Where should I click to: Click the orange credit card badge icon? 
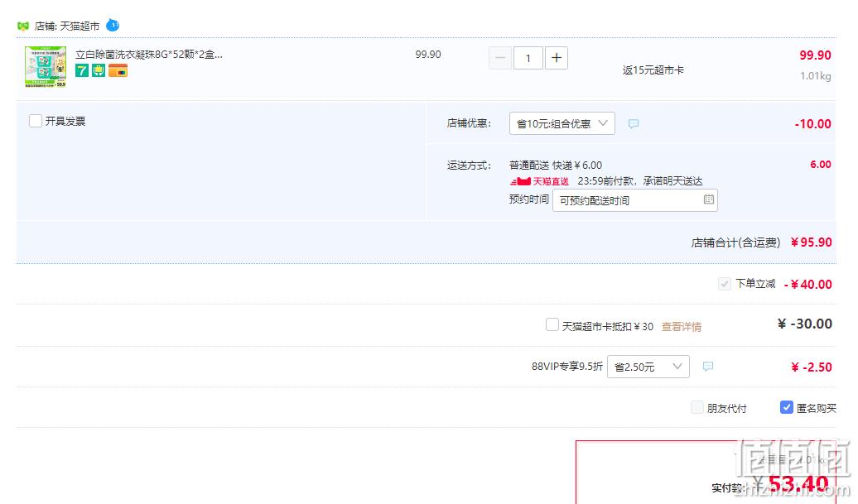coord(118,70)
